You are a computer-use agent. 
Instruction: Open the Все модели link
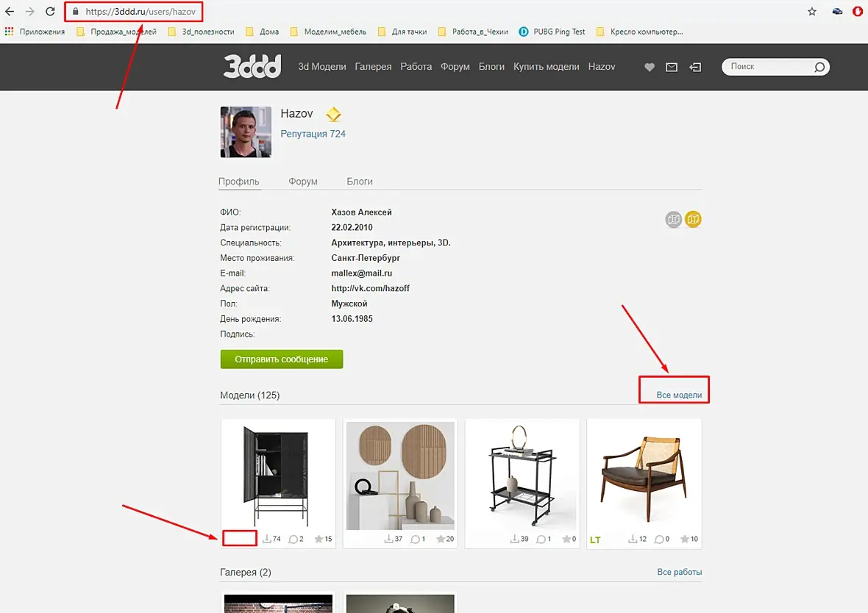(x=679, y=395)
